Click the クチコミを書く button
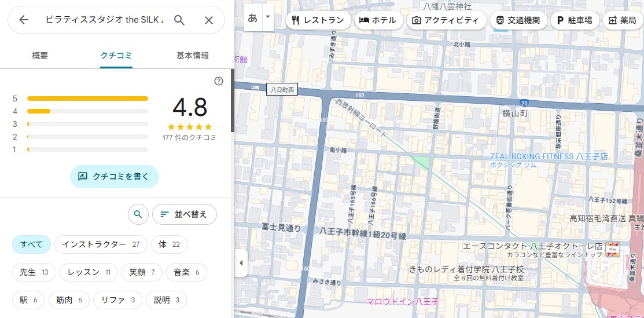This screenshot has width=644, height=318. coord(115,177)
